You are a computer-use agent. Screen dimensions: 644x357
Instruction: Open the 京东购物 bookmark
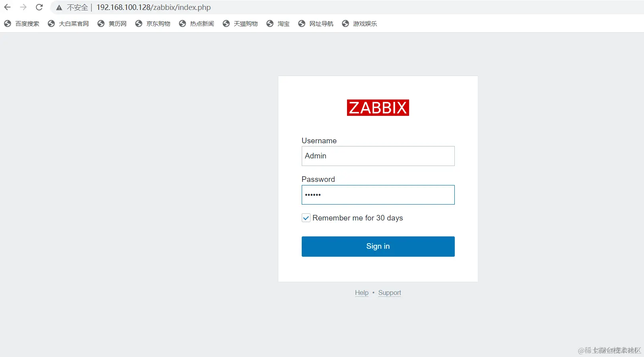click(x=153, y=24)
